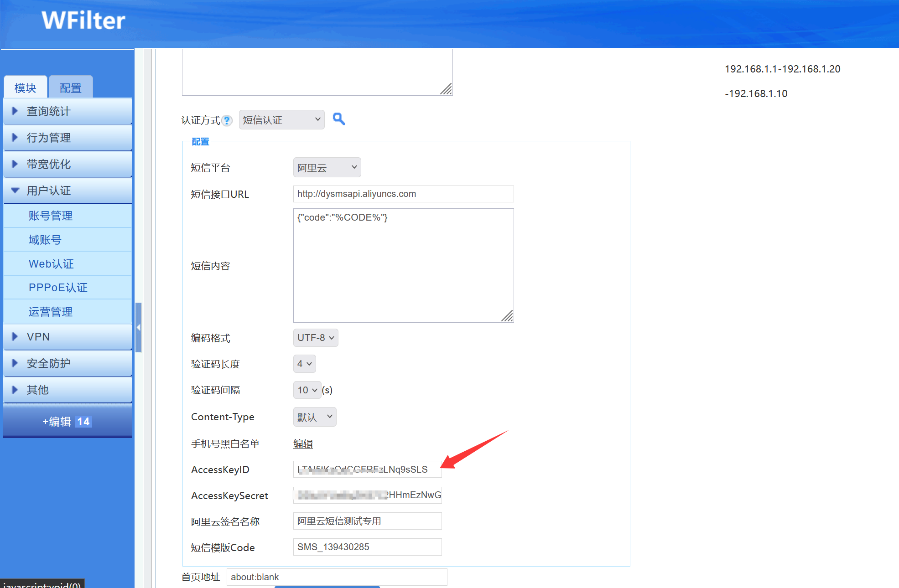Switch to the 配置 tab
Image resolution: width=899 pixels, height=588 pixels.
(x=71, y=88)
